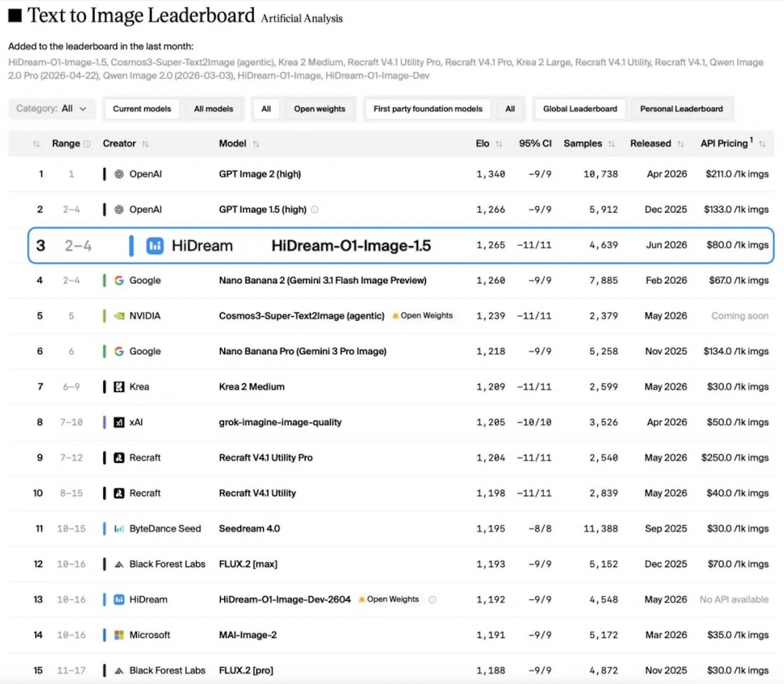This screenshot has width=784, height=684.
Task: Select First party foundation models filter
Action: click(428, 109)
